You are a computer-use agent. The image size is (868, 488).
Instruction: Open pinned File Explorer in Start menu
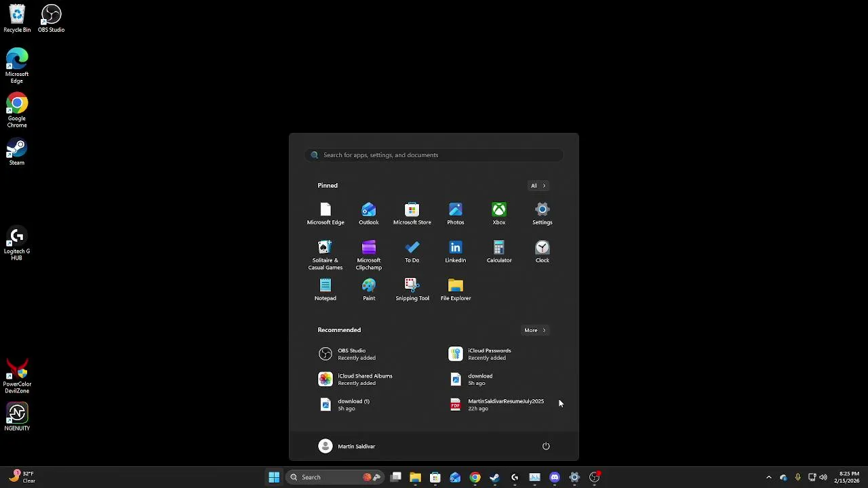[x=456, y=290]
